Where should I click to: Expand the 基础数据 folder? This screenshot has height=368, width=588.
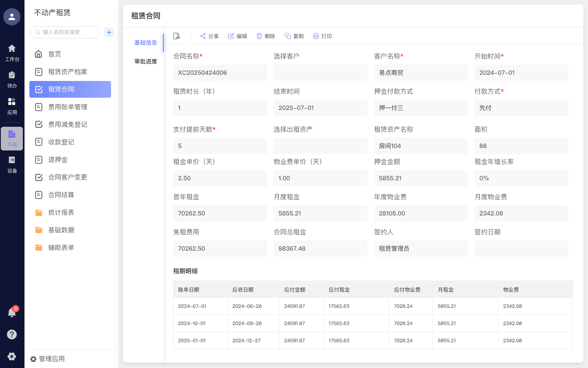tap(61, 230)
